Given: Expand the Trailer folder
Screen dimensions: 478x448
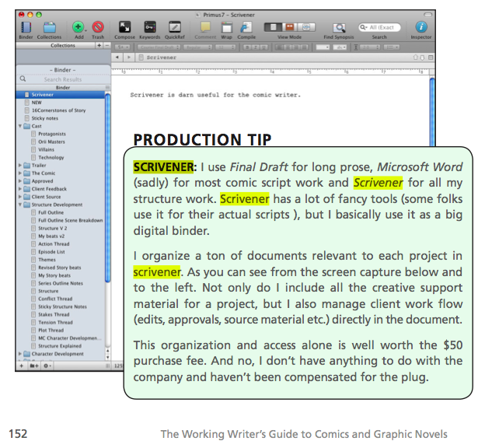Looking at the screenshot, I should coord(20,166).
